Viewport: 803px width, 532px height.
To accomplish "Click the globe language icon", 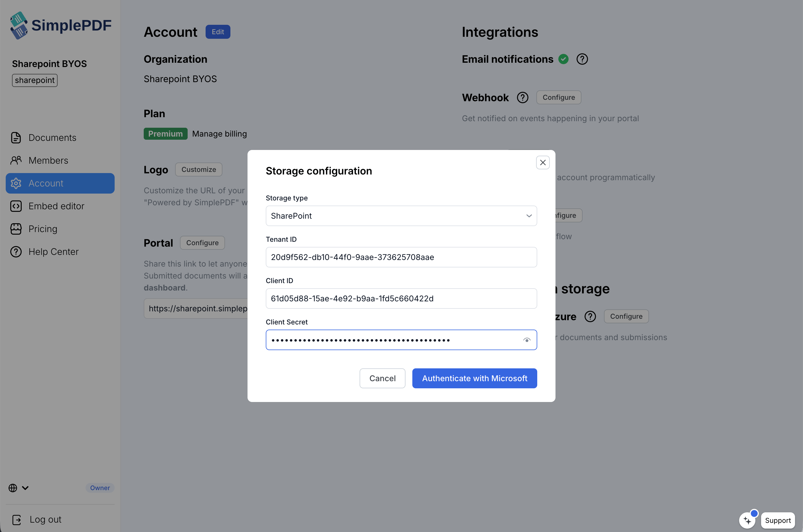I will coord(13,488).
